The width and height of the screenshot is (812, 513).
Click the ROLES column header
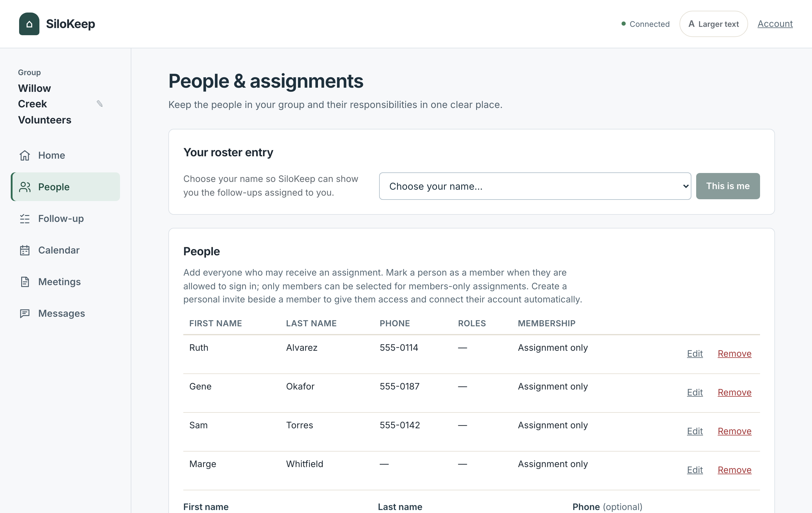(472, 323)
